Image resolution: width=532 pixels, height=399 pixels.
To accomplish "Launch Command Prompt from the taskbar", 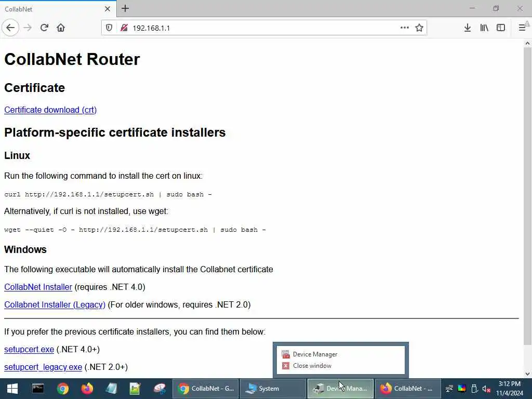I will pos(38,389).
